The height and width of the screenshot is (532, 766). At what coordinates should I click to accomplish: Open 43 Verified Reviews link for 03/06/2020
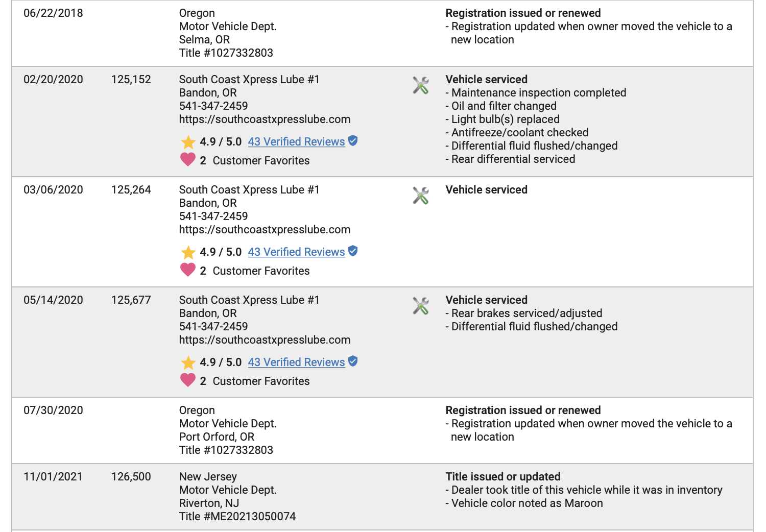(296, 252)
